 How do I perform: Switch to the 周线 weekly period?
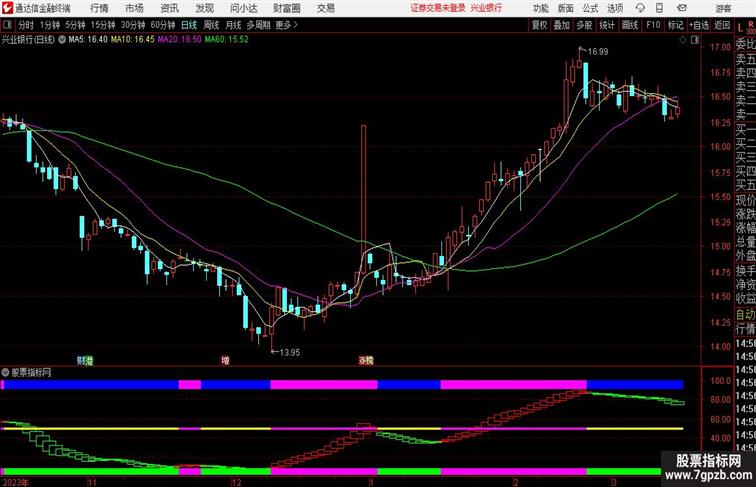[211, 25]
